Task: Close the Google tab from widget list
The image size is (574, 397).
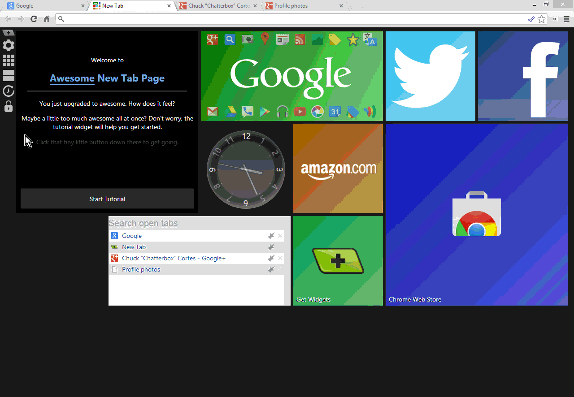Action: 280,236
